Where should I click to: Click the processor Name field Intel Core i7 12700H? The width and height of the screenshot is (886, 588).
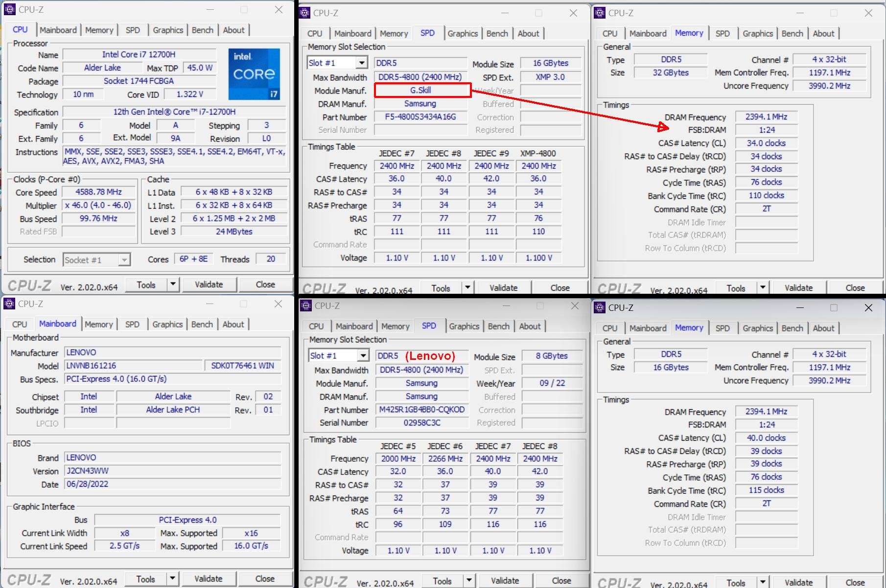[139, 54]
